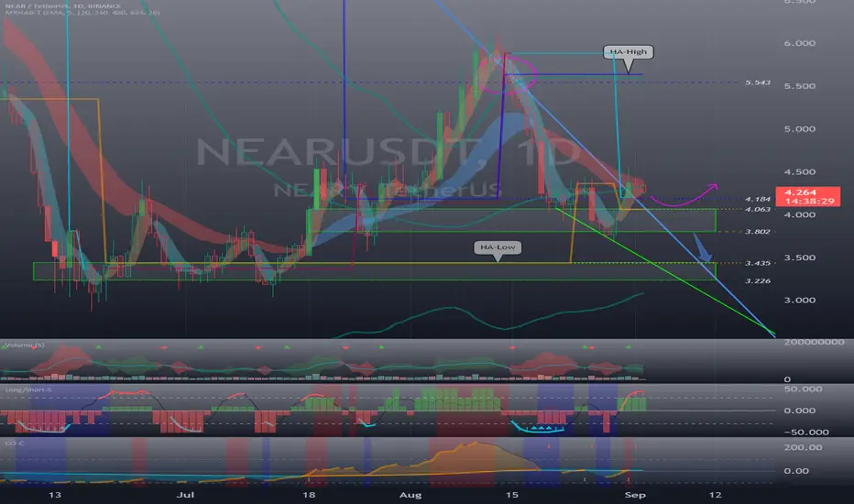Click the 14:38:29 candle countdown

tap(809, 201)
